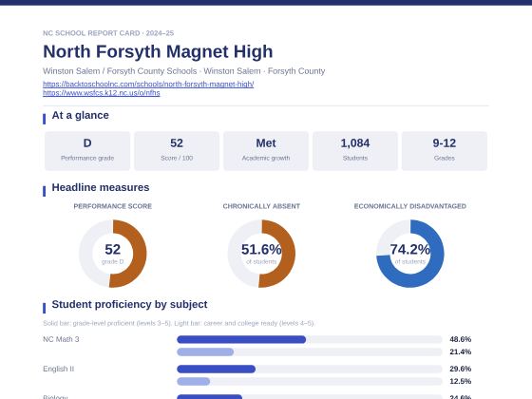532x399 pixels.
Task: Click the 'At a glance' section heading
Action: [81, 115]
